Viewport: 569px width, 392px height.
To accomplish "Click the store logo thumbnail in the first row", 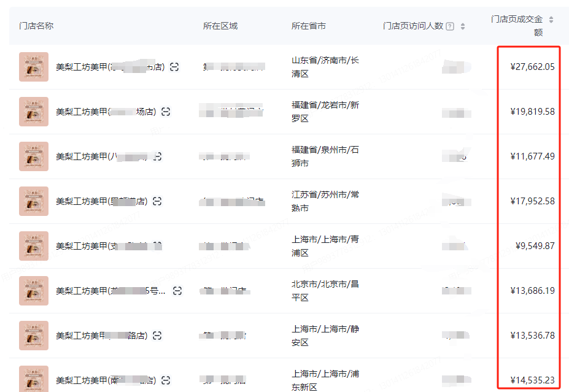I will [34, 66].
